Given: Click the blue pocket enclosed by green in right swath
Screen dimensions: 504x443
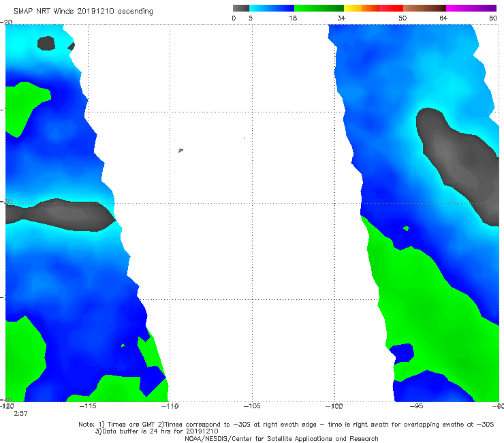Looking at the screenshot, I should coord(402,353).
